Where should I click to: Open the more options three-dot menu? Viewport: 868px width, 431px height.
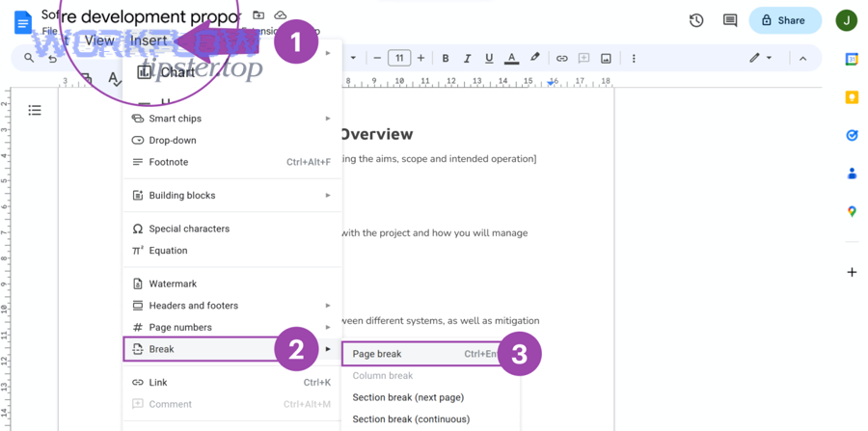point(634,58)
